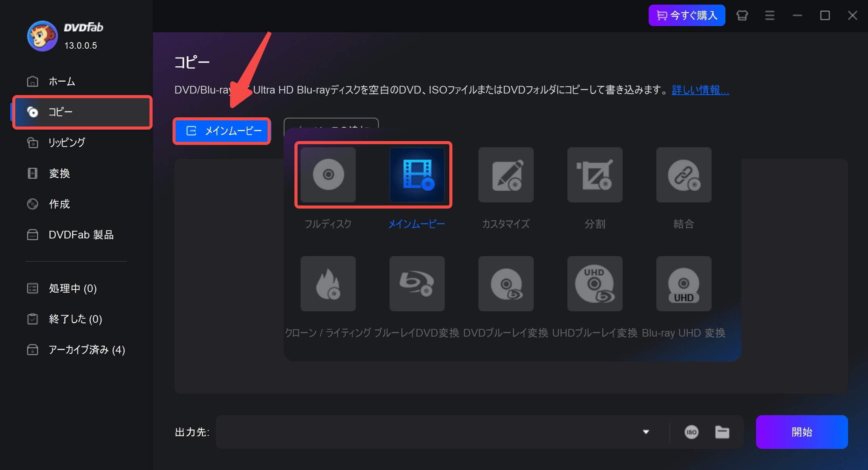Click the Blu-ray UHD 変換 label text
The width and height of the screenshot is (868, 470).
(684, 333)
